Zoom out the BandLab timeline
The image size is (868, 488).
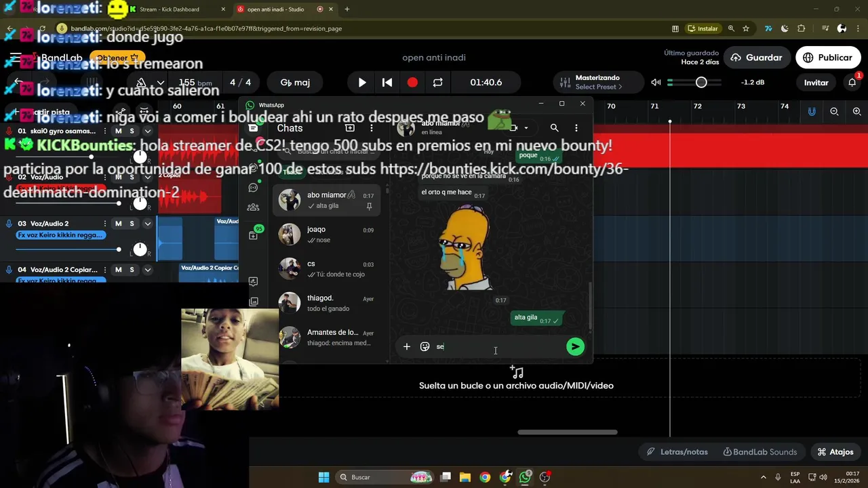tap(835, 112)
